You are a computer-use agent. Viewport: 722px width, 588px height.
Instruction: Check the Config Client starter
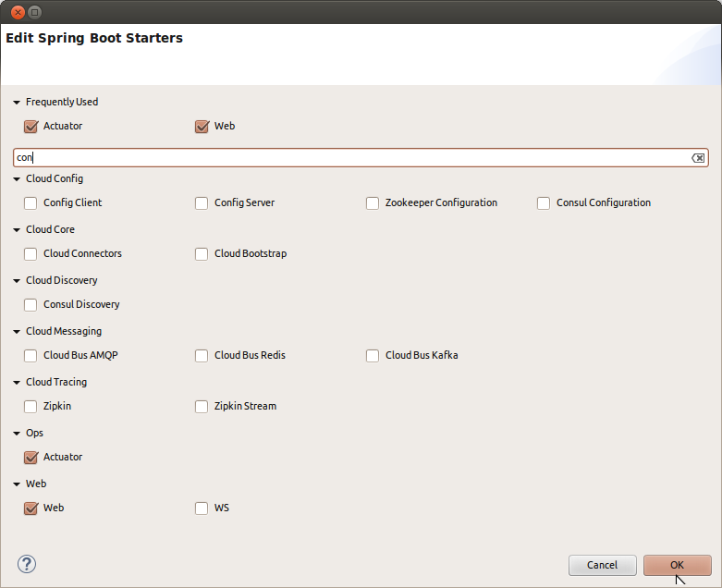[x=31, y=203]
